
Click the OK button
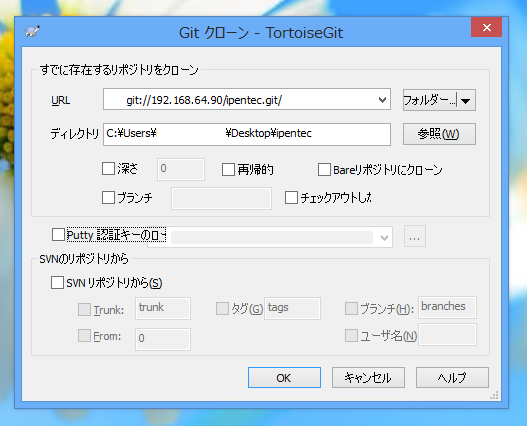tap(284, 378)
